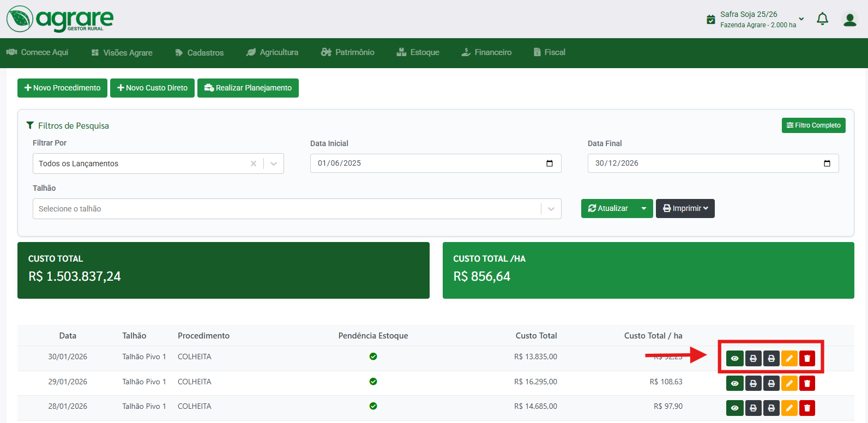The height and width of the screenshot is (423, 868).
Task: Click the Novo Custo Direto button
Action: click(x=152, y=88)
